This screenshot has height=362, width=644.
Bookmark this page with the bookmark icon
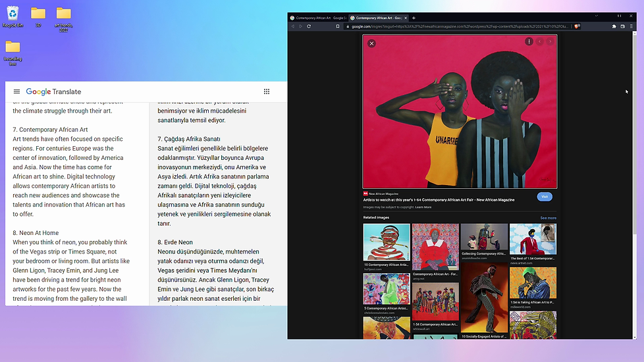point(338,26)
